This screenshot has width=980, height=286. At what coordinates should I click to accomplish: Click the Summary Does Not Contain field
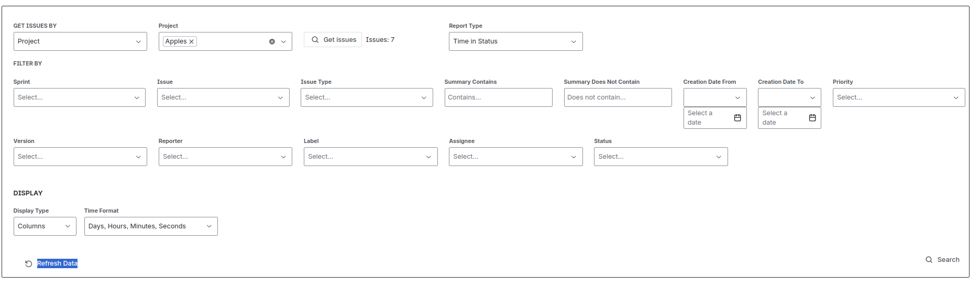[618, 97]
